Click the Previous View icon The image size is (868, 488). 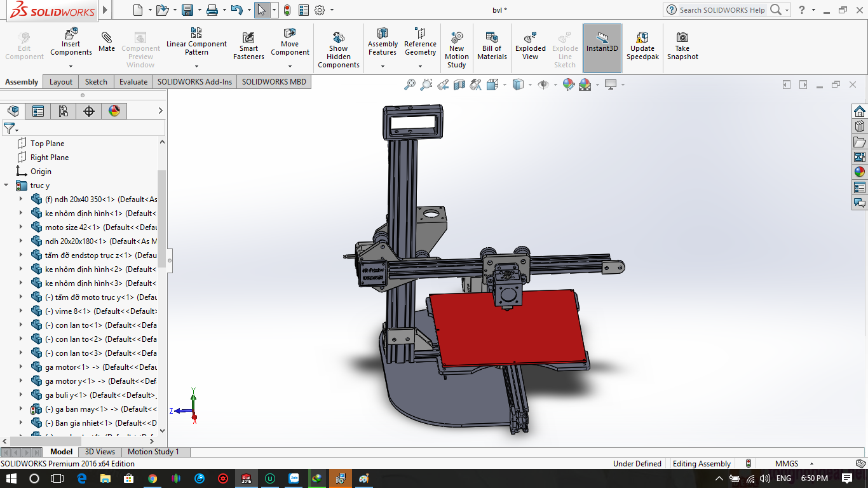[x=443, y=85]
